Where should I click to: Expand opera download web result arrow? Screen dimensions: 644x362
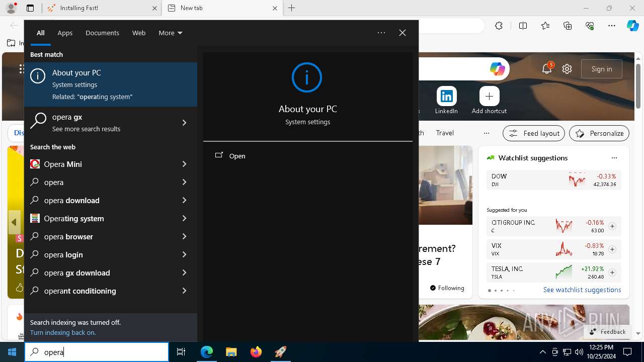coord(184,200)
